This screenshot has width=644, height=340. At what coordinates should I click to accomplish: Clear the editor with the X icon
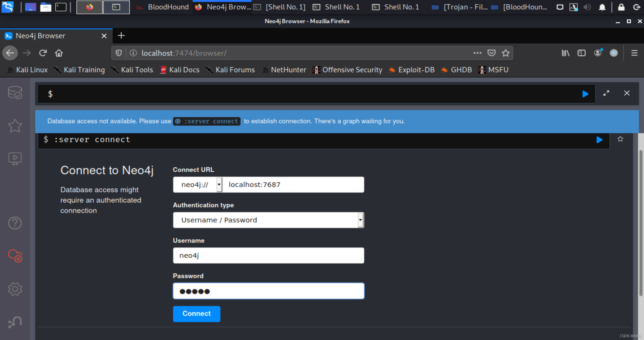pos(627,93)
